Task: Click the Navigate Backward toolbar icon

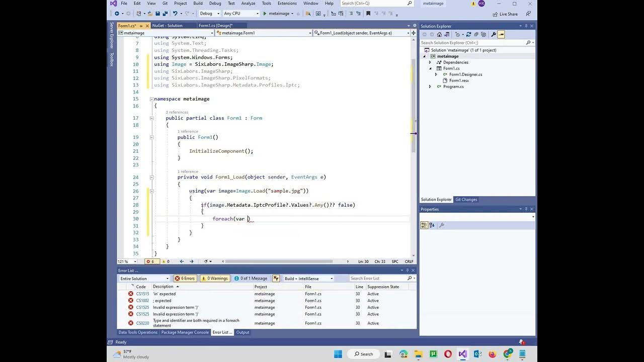Action: tap(117, 14)
